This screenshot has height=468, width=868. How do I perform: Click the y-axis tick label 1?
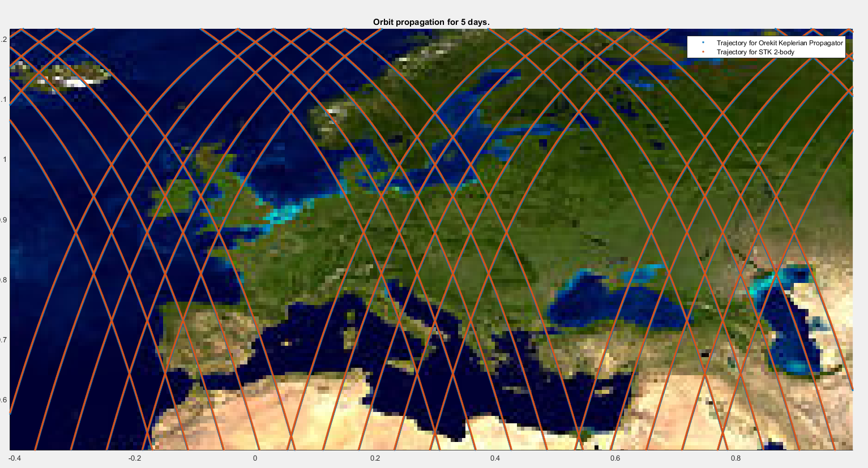point(5,160)
